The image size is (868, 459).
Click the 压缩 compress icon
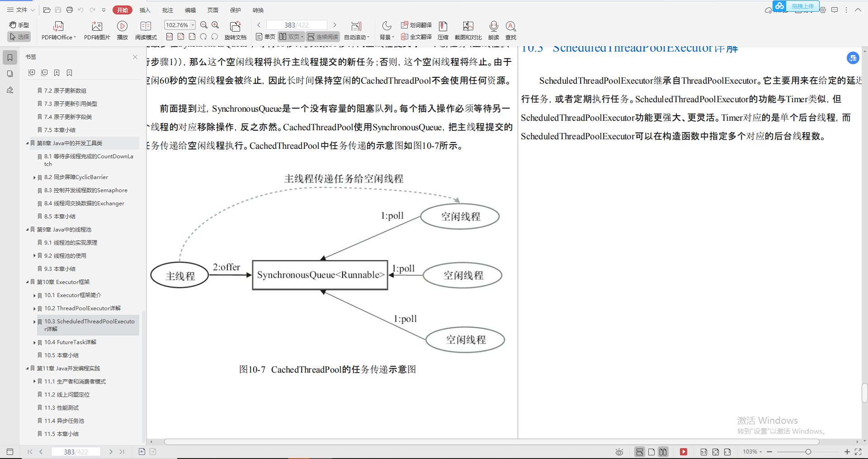(443, 26)
